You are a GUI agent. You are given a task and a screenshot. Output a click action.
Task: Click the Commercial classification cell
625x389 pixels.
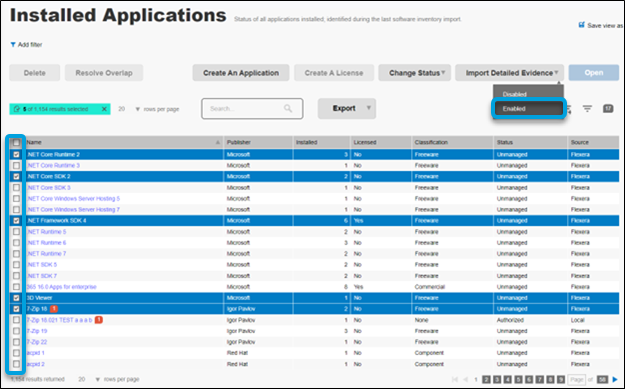[430, 287]
